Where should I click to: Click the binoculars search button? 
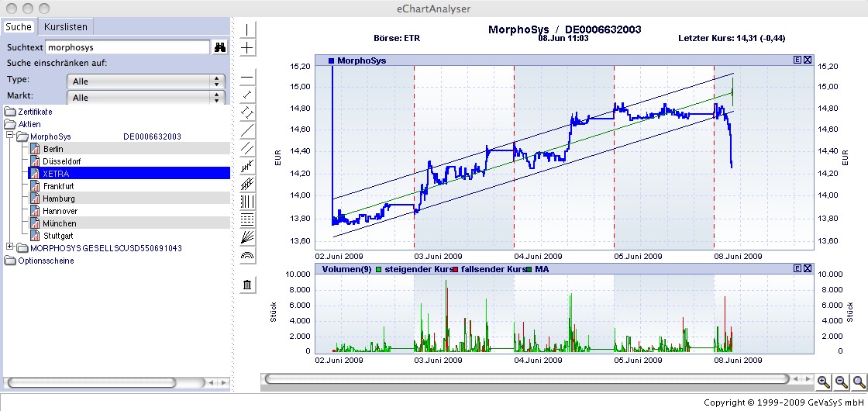[220, 47]
